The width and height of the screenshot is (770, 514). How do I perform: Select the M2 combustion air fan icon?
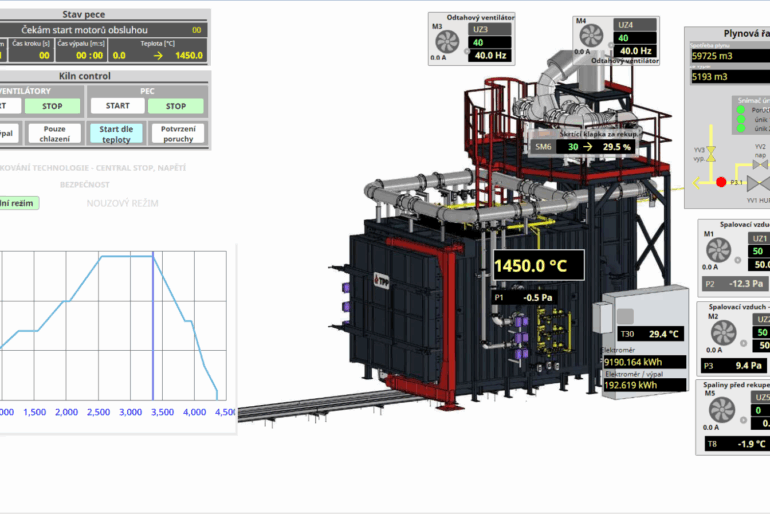(x=722, y=332)
